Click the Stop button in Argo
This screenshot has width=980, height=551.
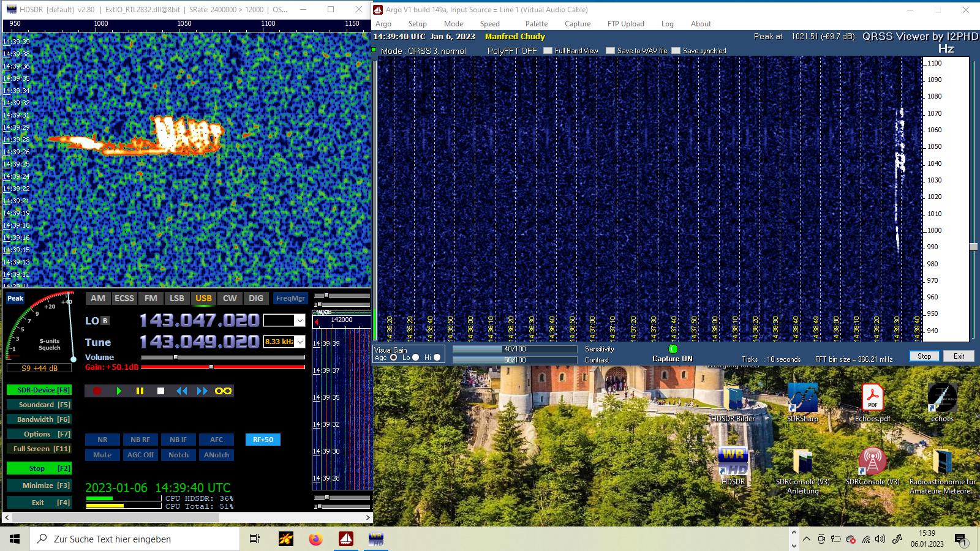[x=924, y=356]
